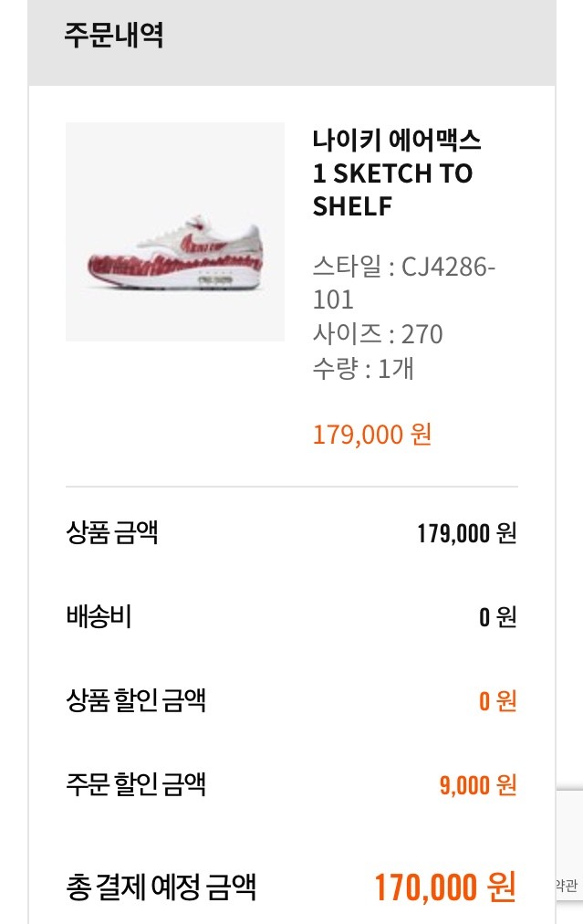
Task: Click the 수량 : 1개 quantity text
Action: [x=362, y=369]
